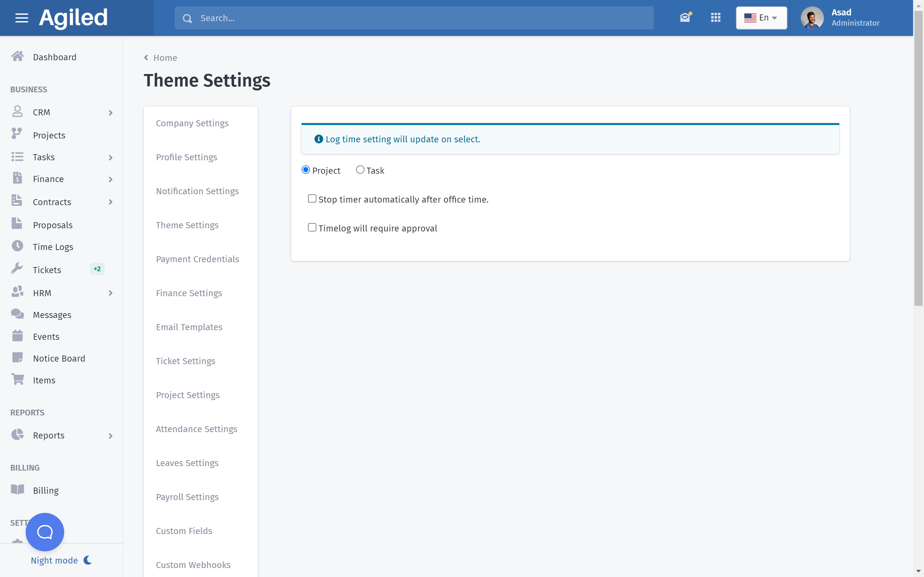Click the Tickets wrench icon

point(17,269)
